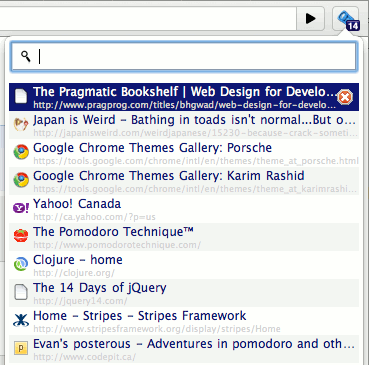369x365 pixels.
Task: Click the tab switcher extension icon with badge 14
Action: 346,19
